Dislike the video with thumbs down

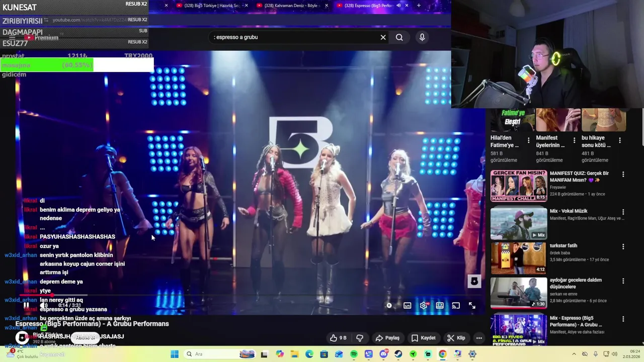coord(360,338)
